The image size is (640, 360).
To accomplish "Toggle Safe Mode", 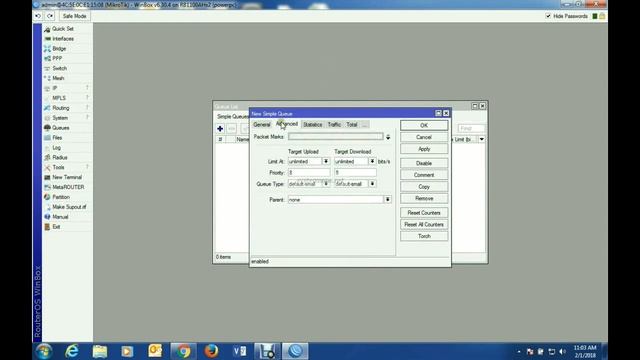I will coord(74,16).
